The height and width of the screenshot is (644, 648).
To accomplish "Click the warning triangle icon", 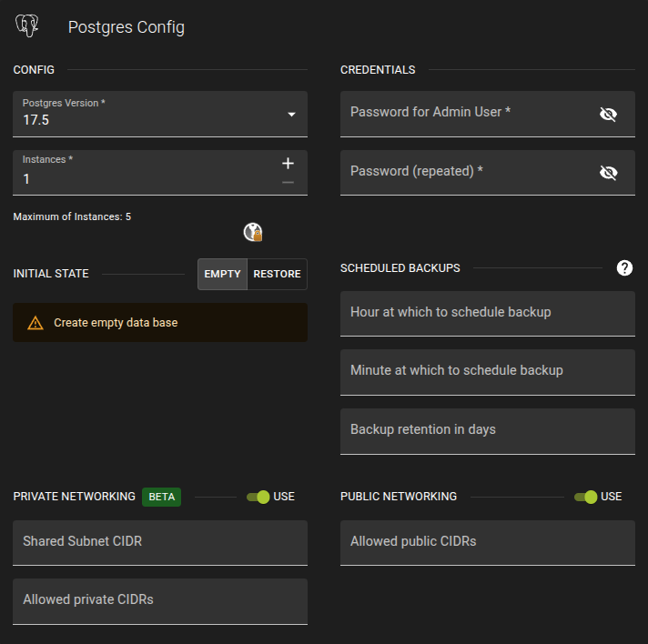I will click(35, 323).
